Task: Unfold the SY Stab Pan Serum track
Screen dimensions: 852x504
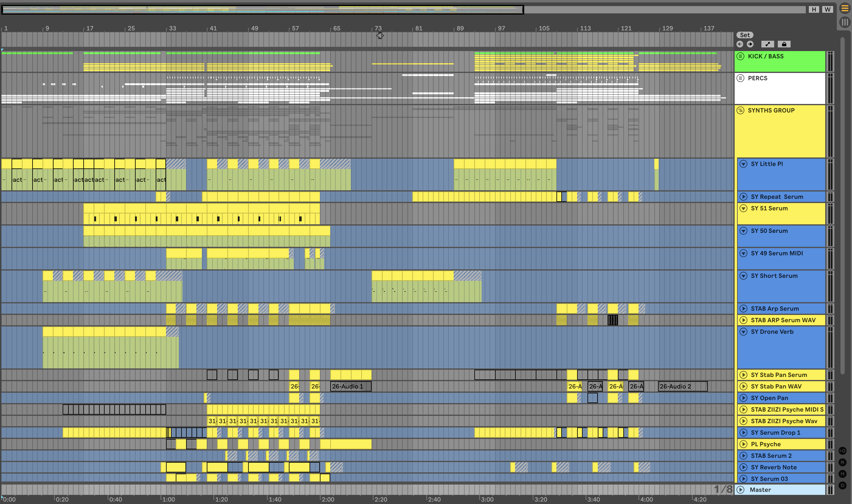Action: tap(744, 375)
